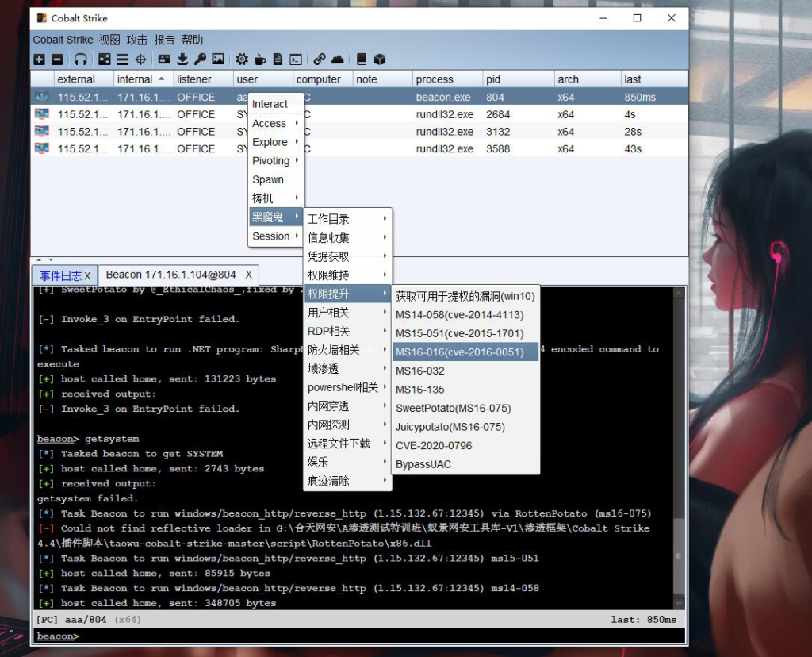Screen dimensions: 812x657
Task: Expand the 痕迹清除 submenu
Action: pos(347,480)
